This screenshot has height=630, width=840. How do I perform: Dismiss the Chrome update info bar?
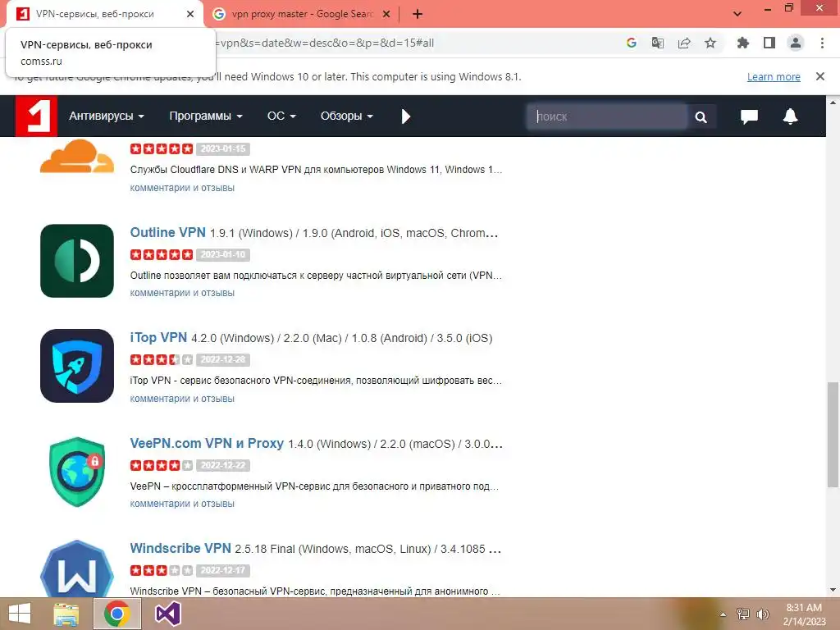point(820,76)
